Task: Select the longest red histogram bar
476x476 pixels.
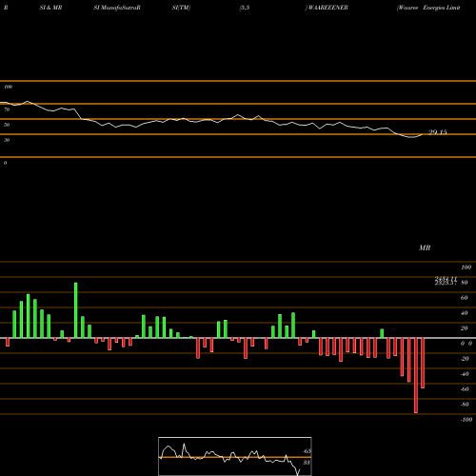Action: 416,375
